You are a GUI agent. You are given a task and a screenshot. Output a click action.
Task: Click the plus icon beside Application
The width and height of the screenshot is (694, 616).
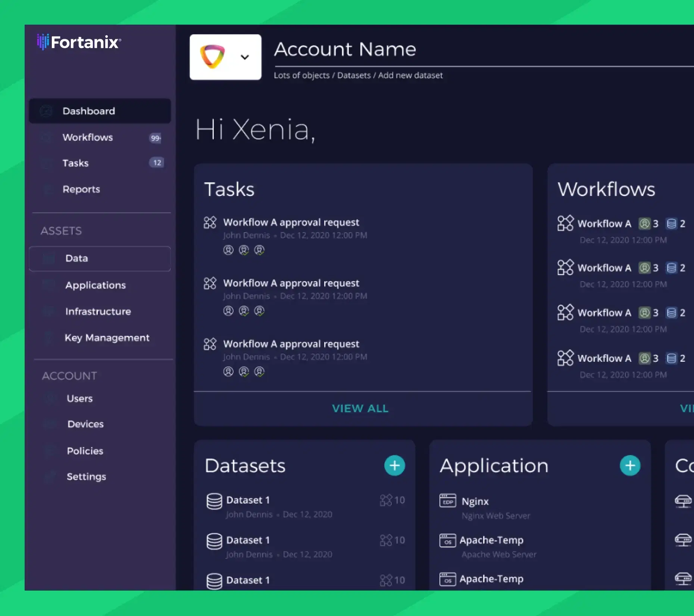630,466
